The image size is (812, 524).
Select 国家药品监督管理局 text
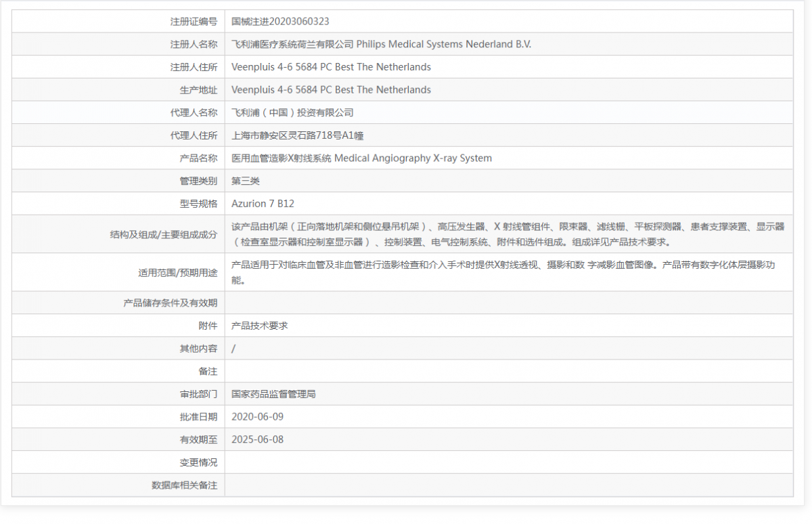pos(273,394)
